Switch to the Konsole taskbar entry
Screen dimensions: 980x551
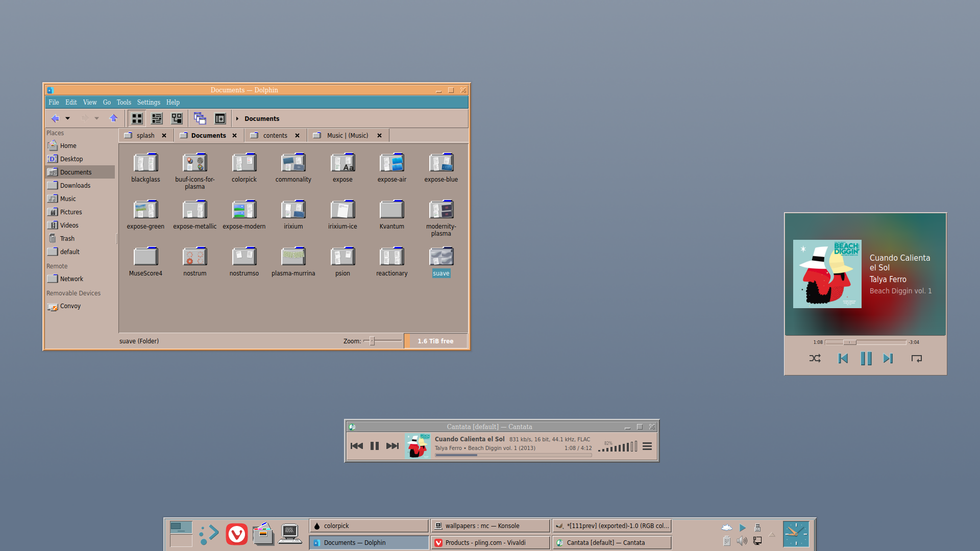(489, 525)
